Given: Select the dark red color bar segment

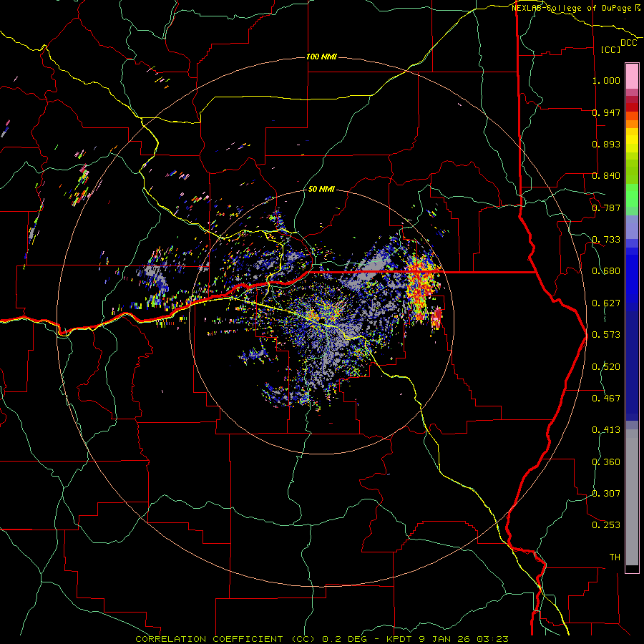Looking at the screenshot, I should [632, 107].
